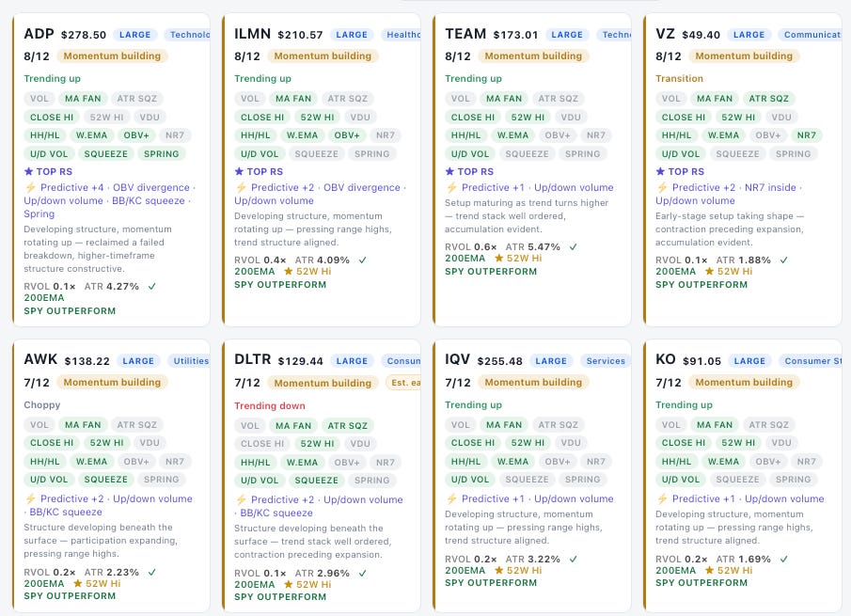Click the lightning Predictive icon on ILMN card
851x616 pixels.
[x=241, y=188]
